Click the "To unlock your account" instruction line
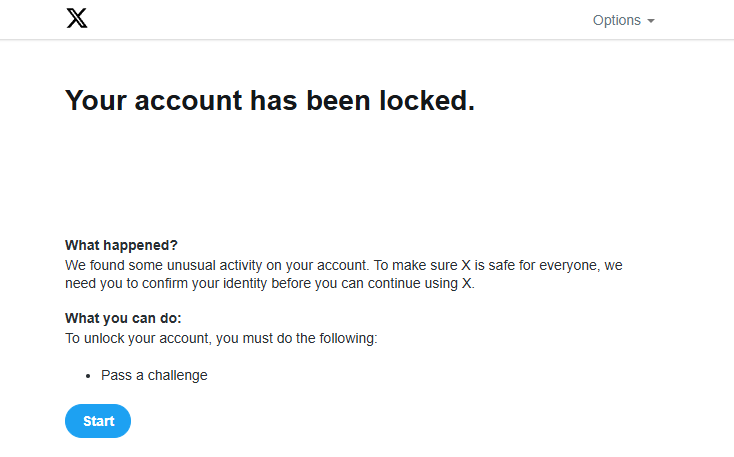 [221, 338]
